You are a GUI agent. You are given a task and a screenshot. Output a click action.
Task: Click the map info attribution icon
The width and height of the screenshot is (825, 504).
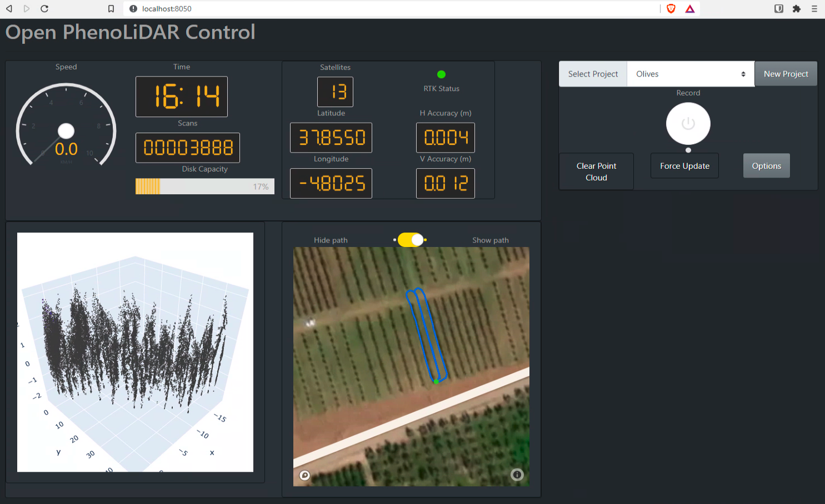click(x=517, y=475)
